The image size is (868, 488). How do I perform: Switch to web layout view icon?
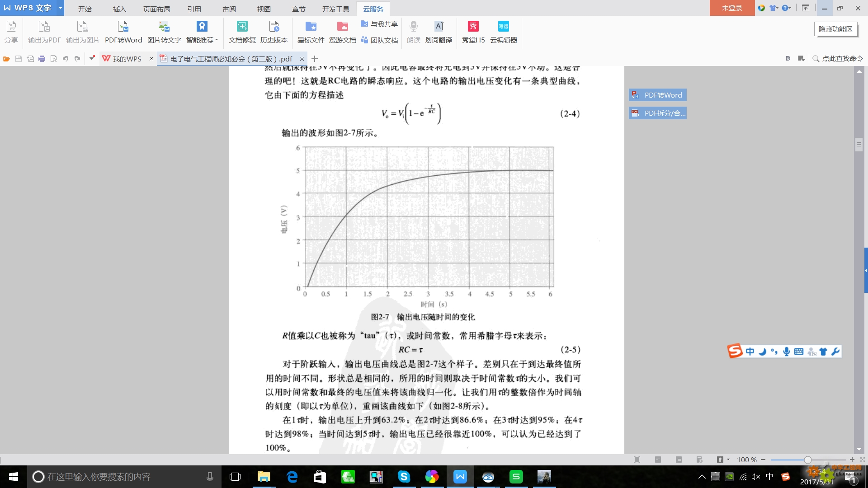[699, 460]
